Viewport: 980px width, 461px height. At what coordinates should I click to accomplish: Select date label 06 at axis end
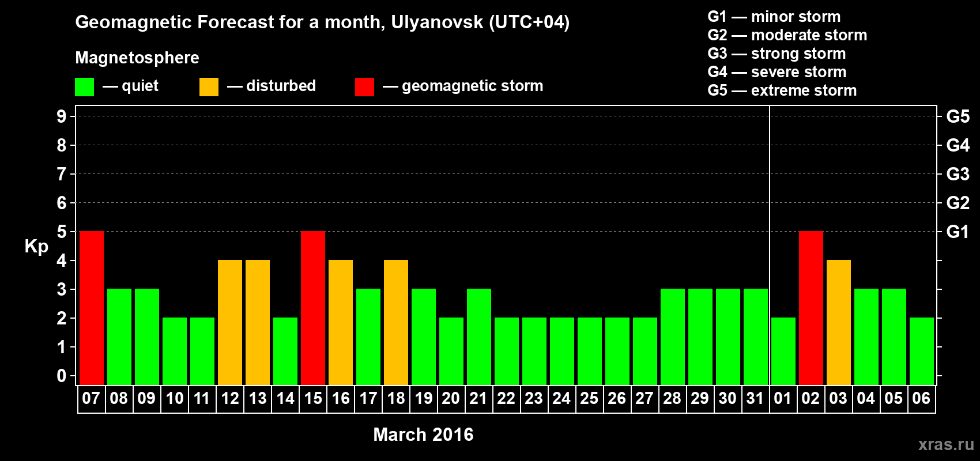(921, 399)
